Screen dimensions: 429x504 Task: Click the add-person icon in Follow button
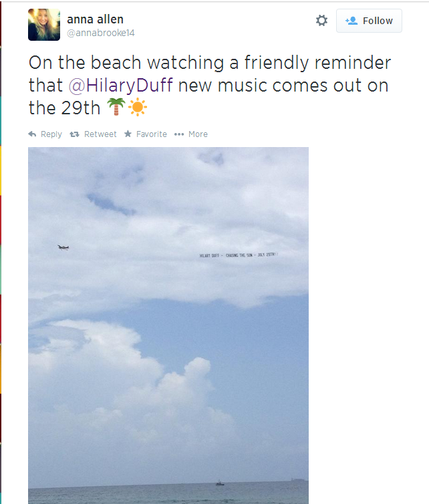point(351,21)
